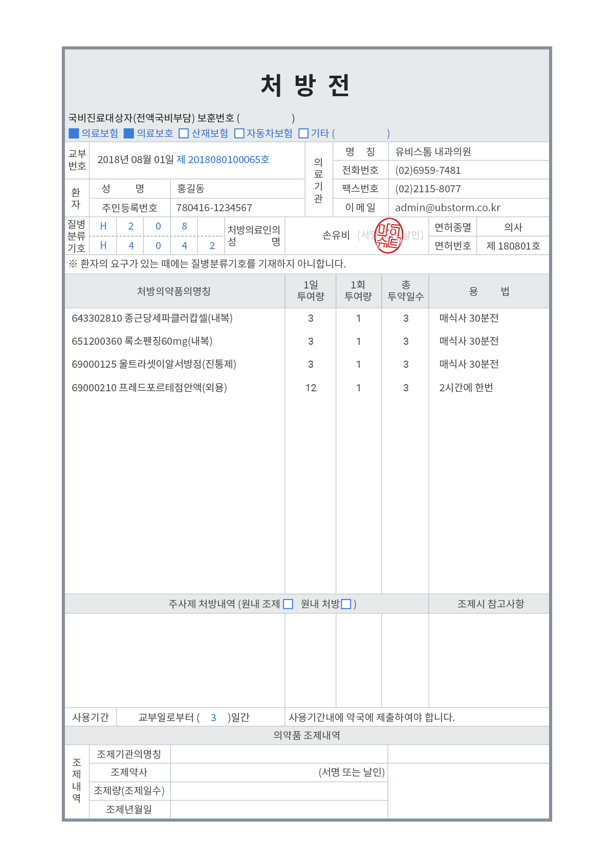This screenshot has width=614, height=868.
Task: Click daily dose value 12
Action: 311,388
